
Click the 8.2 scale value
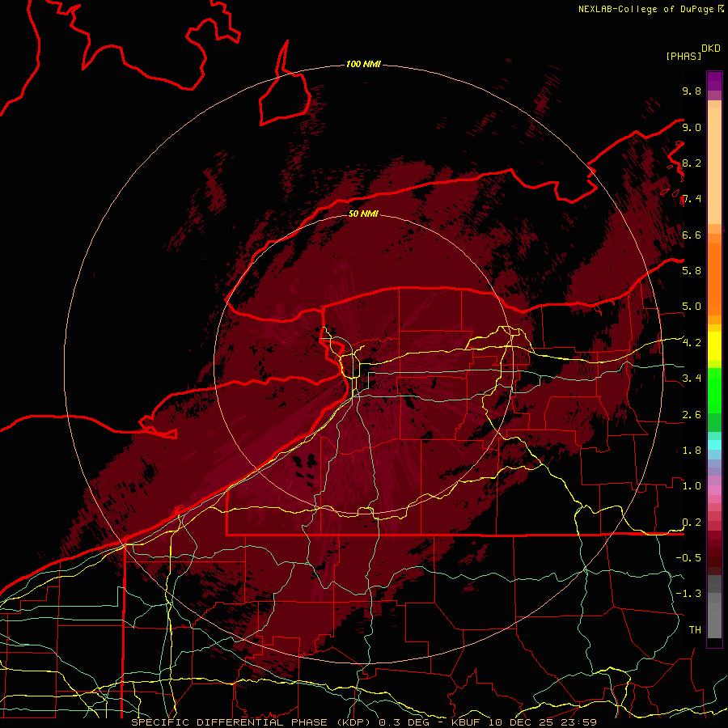point(692,163)
